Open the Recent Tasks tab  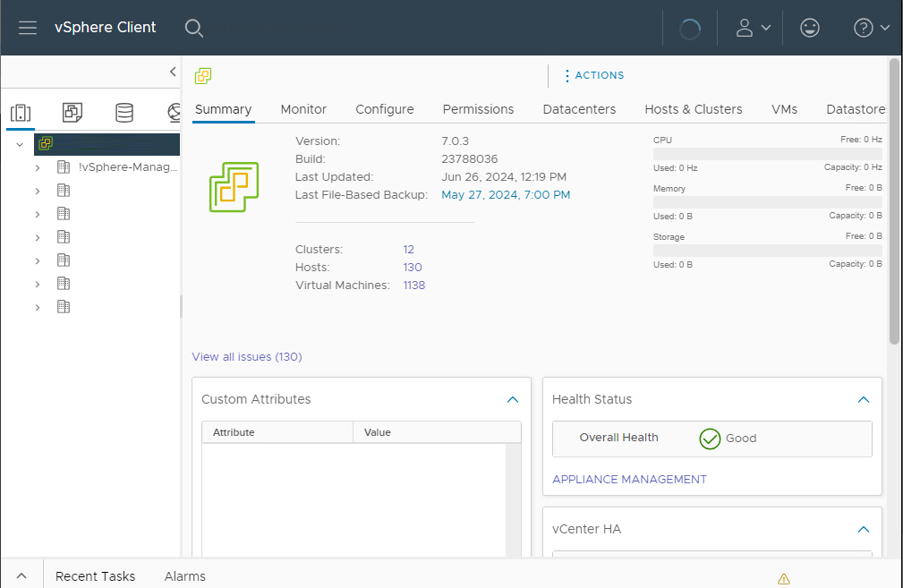coord(95,576)
